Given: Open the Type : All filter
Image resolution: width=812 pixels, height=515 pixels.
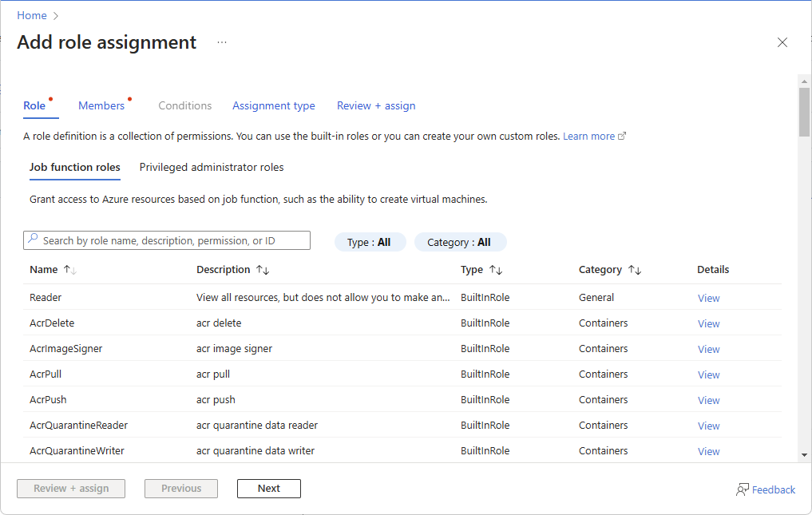Looking at the screenshot, I should pos(370,241).
